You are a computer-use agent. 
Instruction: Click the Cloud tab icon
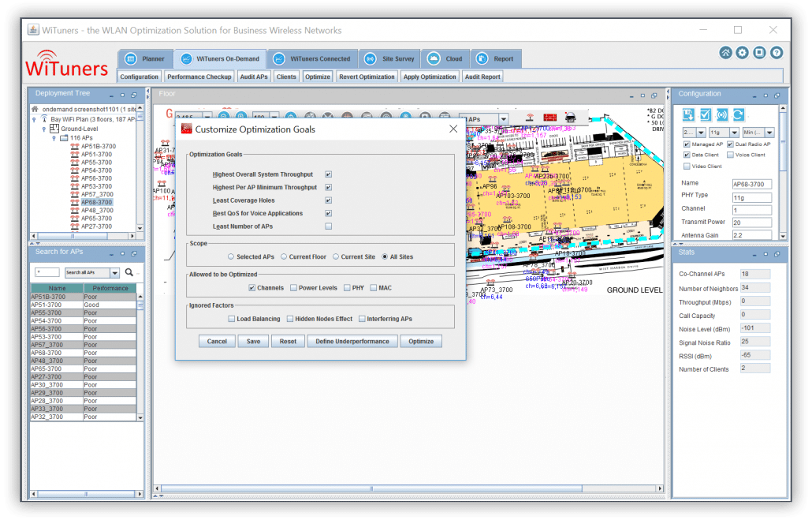[434, 59]
